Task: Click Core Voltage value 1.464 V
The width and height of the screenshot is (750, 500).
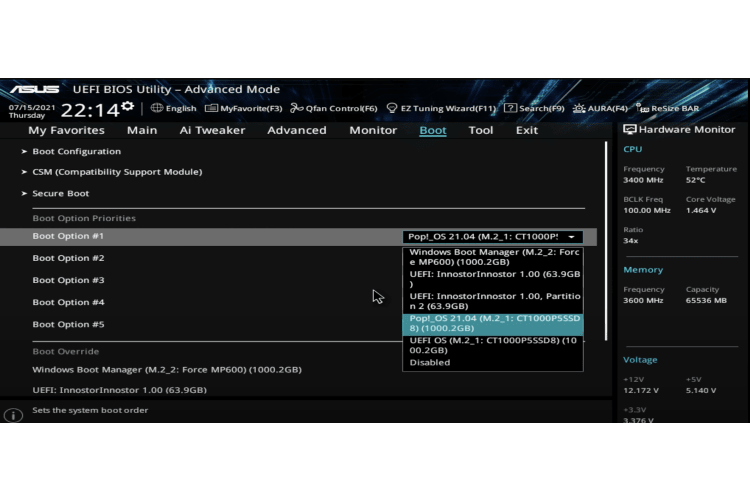Action: tap(701, 211)
